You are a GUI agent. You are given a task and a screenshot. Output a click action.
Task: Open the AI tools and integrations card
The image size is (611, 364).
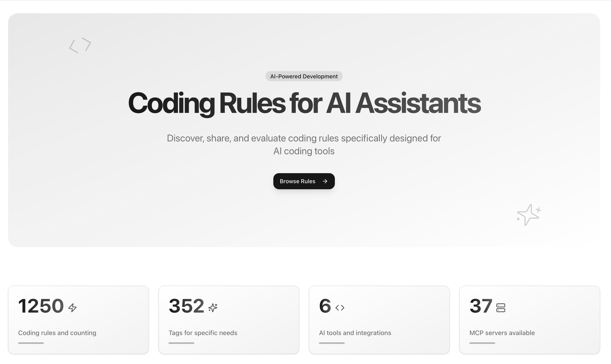[379, 320]
